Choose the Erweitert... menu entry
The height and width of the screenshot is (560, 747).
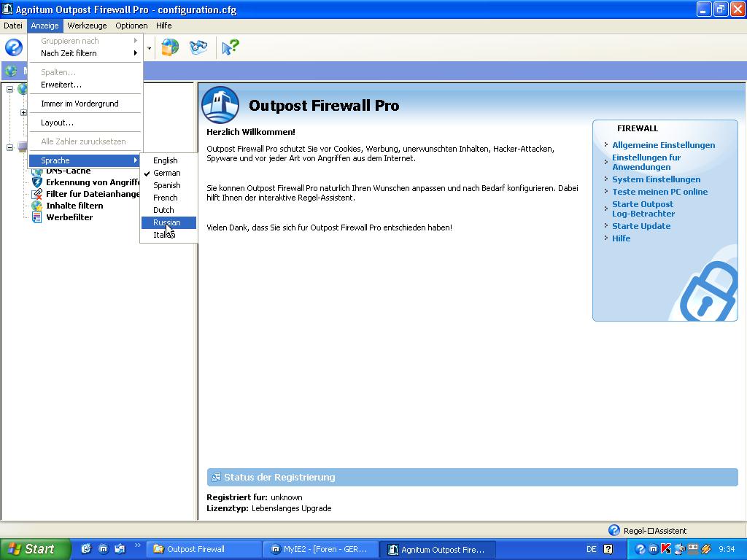85,85
